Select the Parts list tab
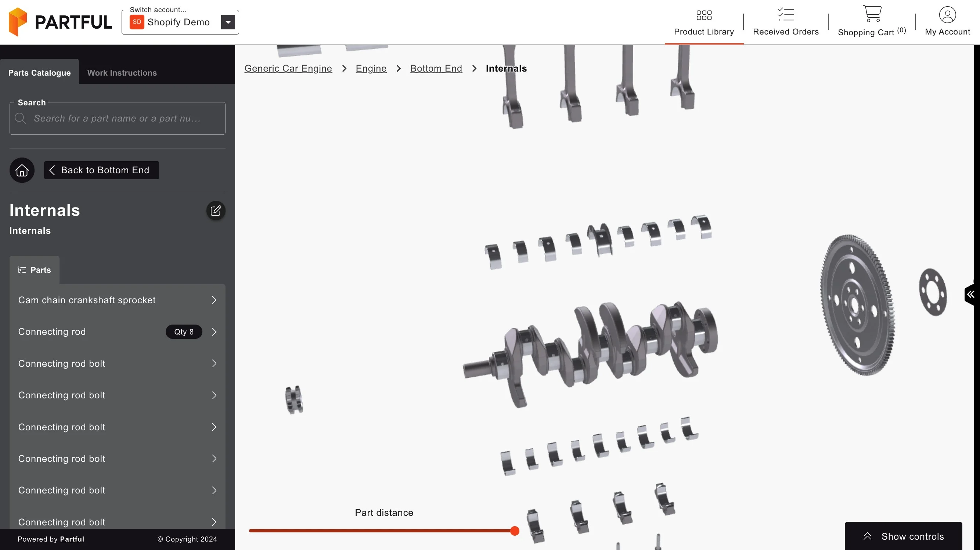This screenshot has width=980, height=550. (x=34, y=270)
